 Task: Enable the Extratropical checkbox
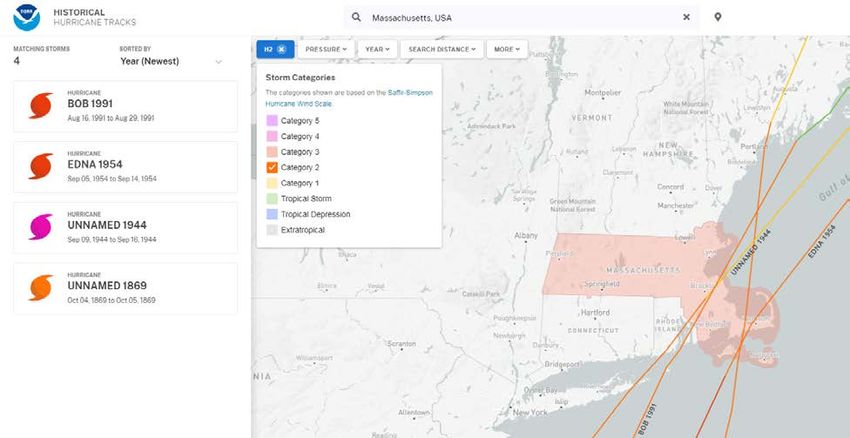tap(272, 230)
